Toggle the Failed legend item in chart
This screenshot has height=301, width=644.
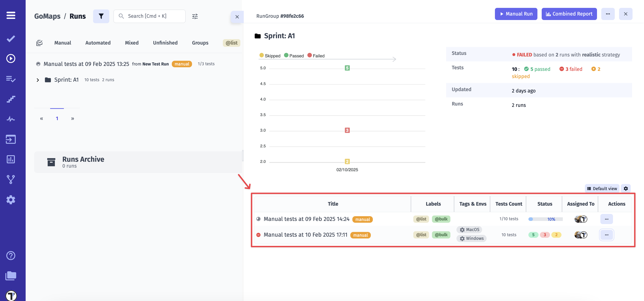[316, 56]
